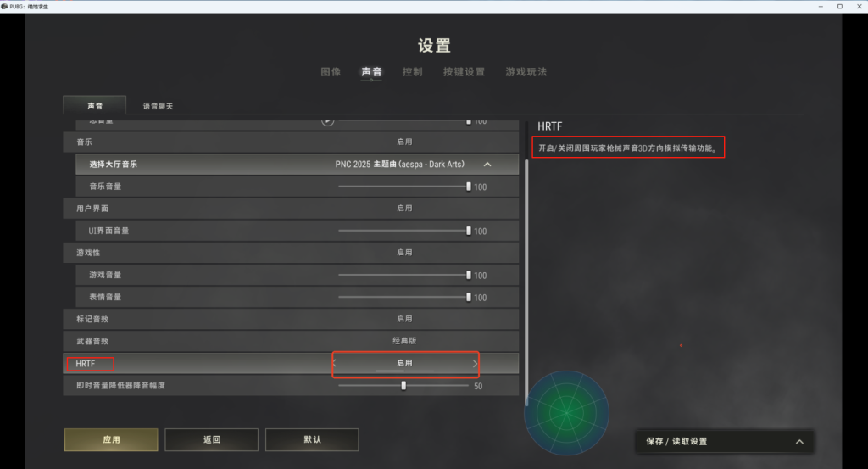This screenshot has width=868, height=469.
Task: Collapse the lobby music selection chevron
Action: coord(487,165)
